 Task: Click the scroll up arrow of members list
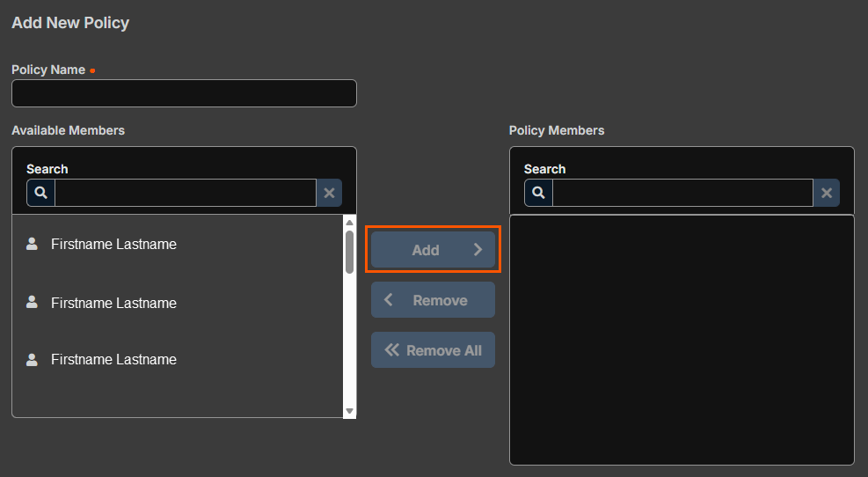(349, 223)
